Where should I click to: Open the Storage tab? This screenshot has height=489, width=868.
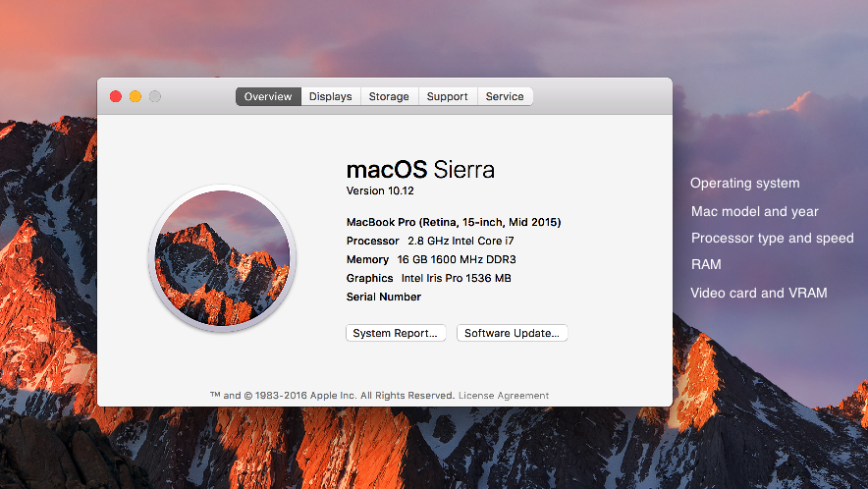(389, 96)
